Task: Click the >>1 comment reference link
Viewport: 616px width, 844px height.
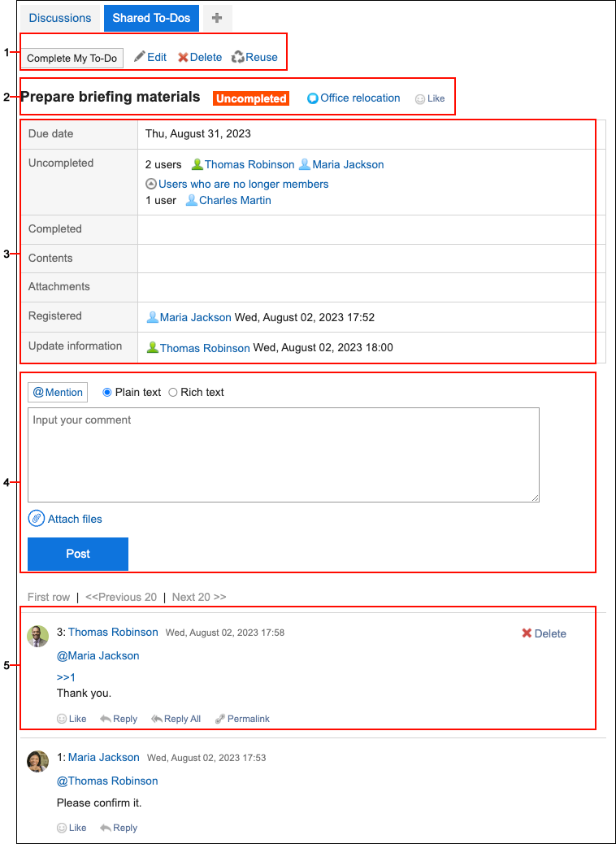Action: pos(66,677)
